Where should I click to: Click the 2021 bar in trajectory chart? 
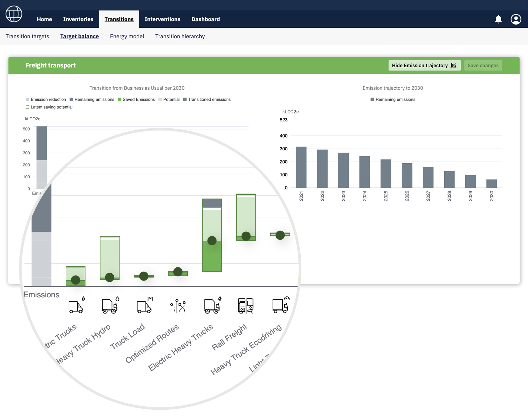(301, 167)
